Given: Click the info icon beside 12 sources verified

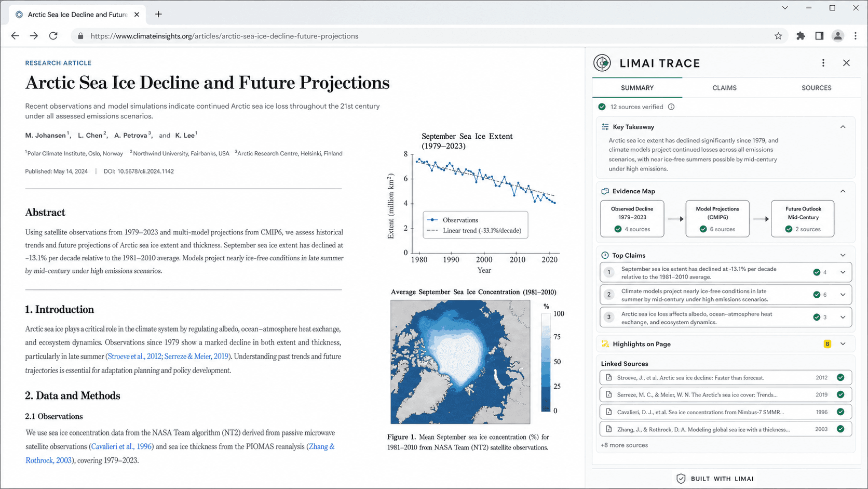Looking at the screenshot, I should coord(671,107).
